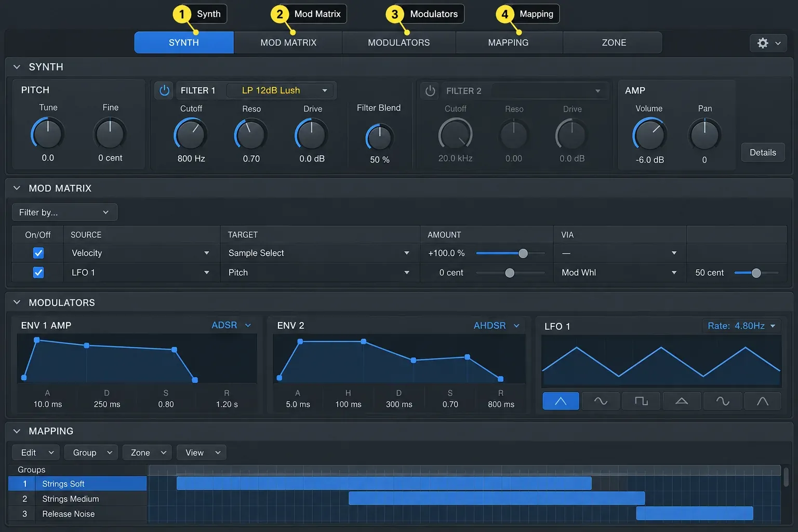Click the Filter 1 Drive knob
Screen dimensions: 798x532
[x=311, y=135]
